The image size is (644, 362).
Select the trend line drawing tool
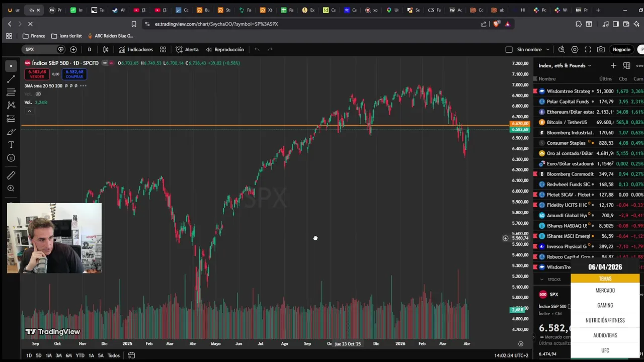[x=11, y=79]
